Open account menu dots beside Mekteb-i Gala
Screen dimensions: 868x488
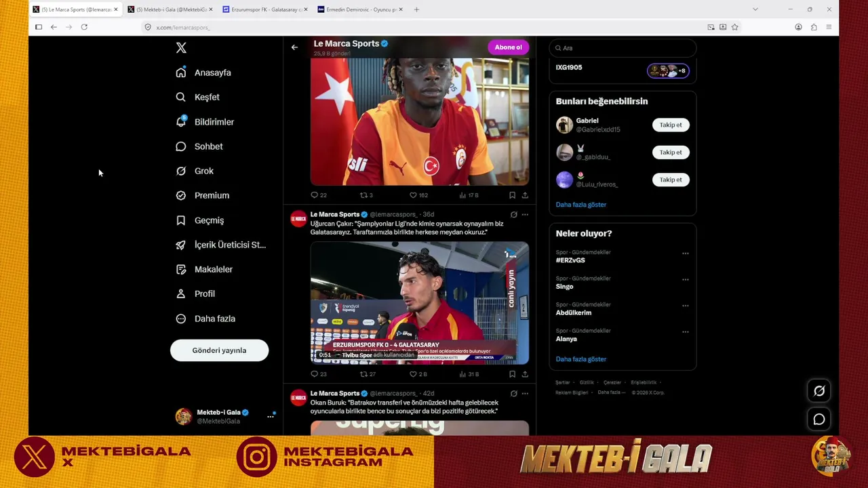point(271,416)
